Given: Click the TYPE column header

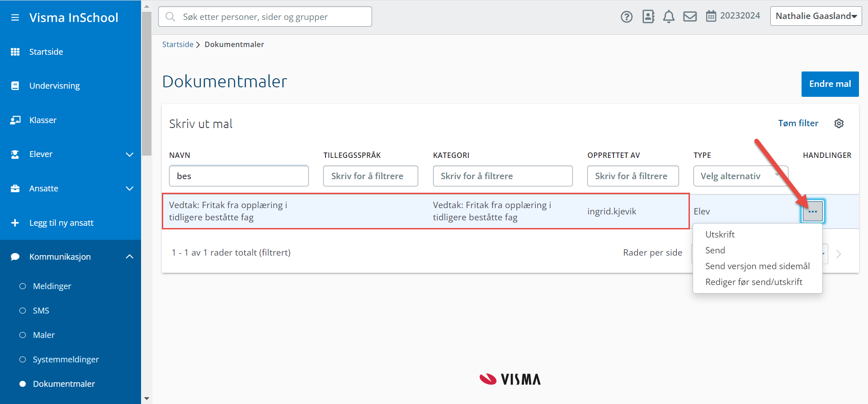Looking at the screenshot, I should [702, 155].
